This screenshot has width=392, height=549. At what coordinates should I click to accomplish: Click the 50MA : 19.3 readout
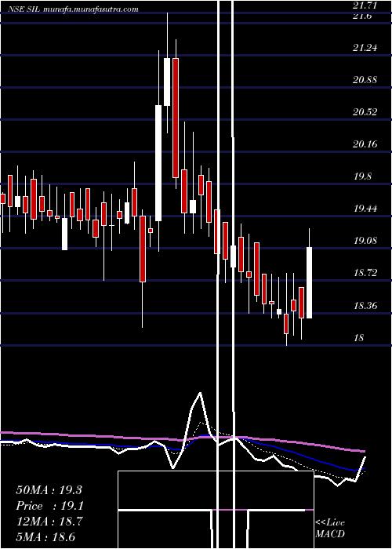49,490
